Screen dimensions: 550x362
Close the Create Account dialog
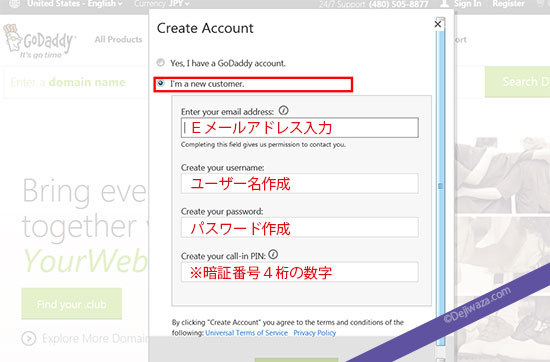click(438, 24)
